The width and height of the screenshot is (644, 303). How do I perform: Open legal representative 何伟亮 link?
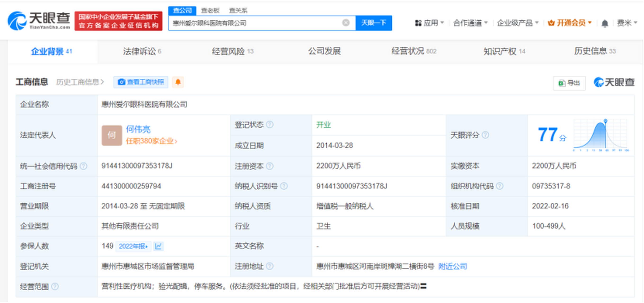[138, 129]
